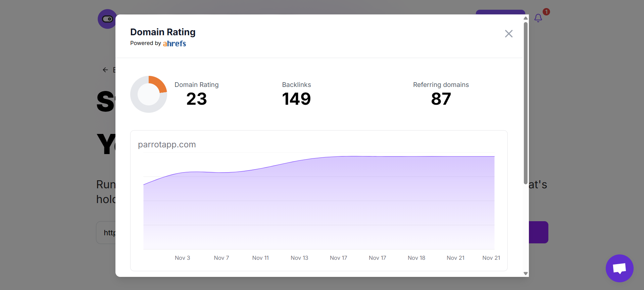Image resolution: width=644 pixels, height=290 pixels.
Task: Open the notifications bell
Action: (x=538, y=18)
